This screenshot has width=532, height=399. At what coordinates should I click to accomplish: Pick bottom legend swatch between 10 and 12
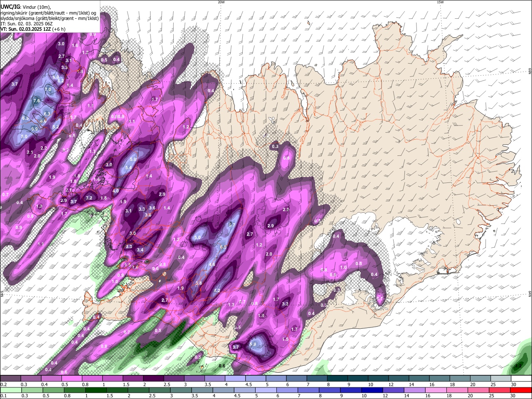(x=371, y=390)
